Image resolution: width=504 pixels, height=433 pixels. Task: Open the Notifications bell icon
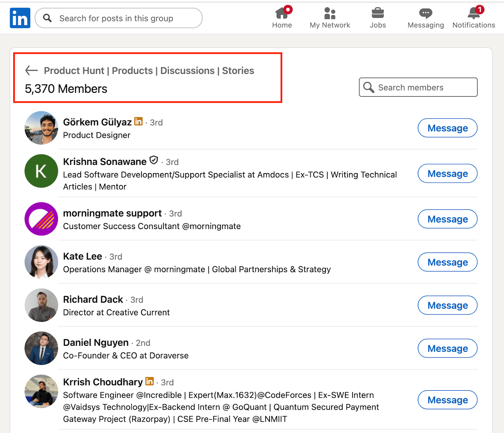pyautogui.click(x=473, y=13)
